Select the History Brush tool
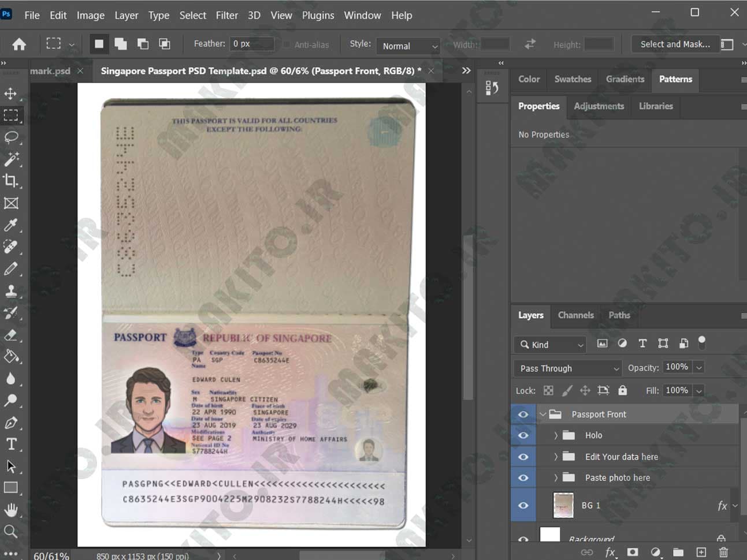 10,312
